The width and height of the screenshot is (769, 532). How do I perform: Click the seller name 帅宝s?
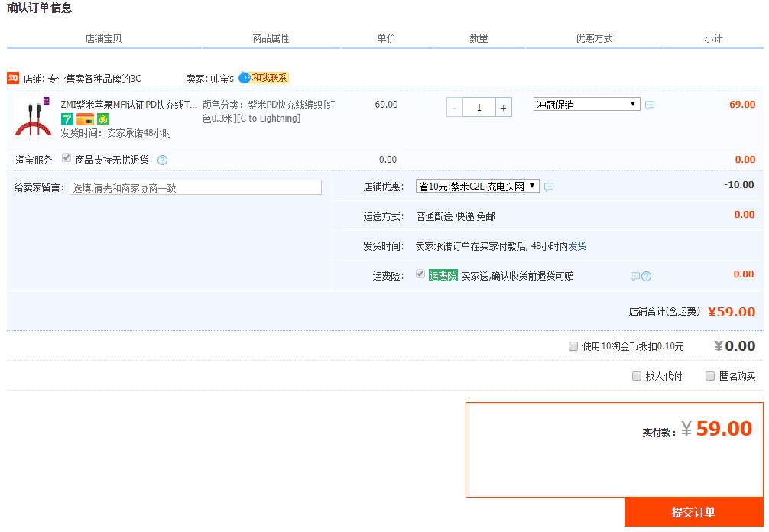tap(222, 79)
